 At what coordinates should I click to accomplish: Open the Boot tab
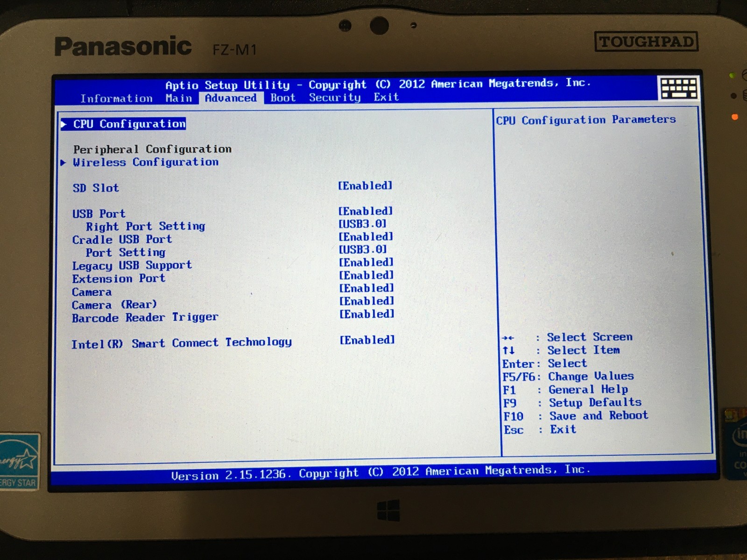pyautogui.click(x=283, y=98)
